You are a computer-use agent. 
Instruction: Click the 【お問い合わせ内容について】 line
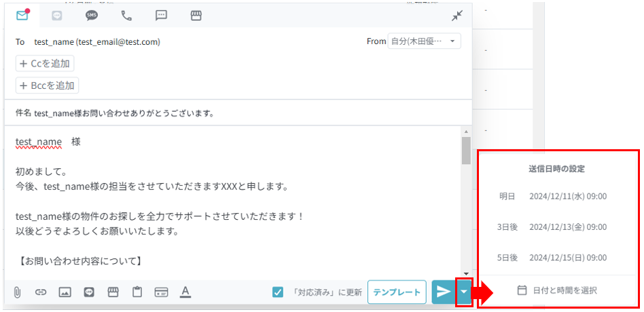click(x=79, y=260)
